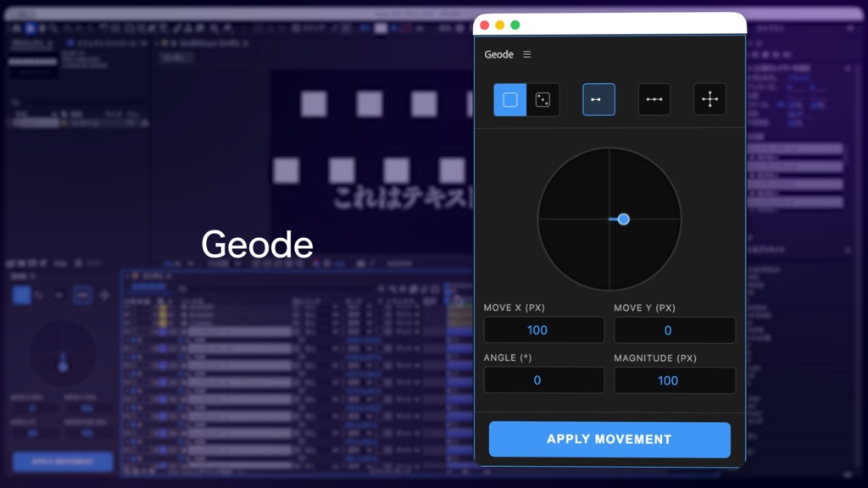
Task: Select the square shape mode in Geode
Action: (x=509, y=100)
